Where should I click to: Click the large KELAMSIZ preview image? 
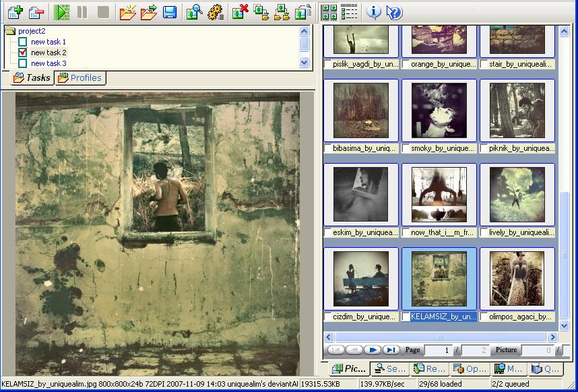[158, 234]
